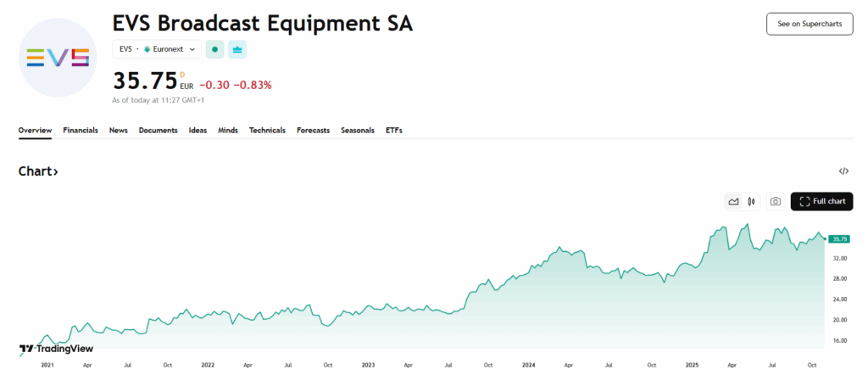Click the orange D delayed-data indicator
This screenshot has height=375, width=868.
coord(182,76)
